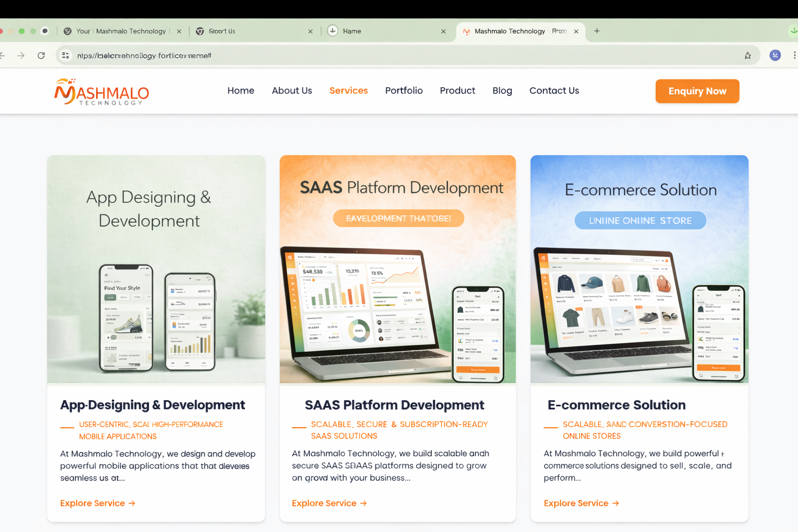
Task: Bookmark this page with the star icon
Action: coord(747,55)
